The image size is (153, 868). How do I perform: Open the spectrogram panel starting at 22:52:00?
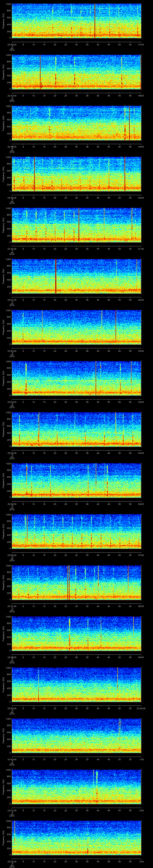[x=77, y=327]
